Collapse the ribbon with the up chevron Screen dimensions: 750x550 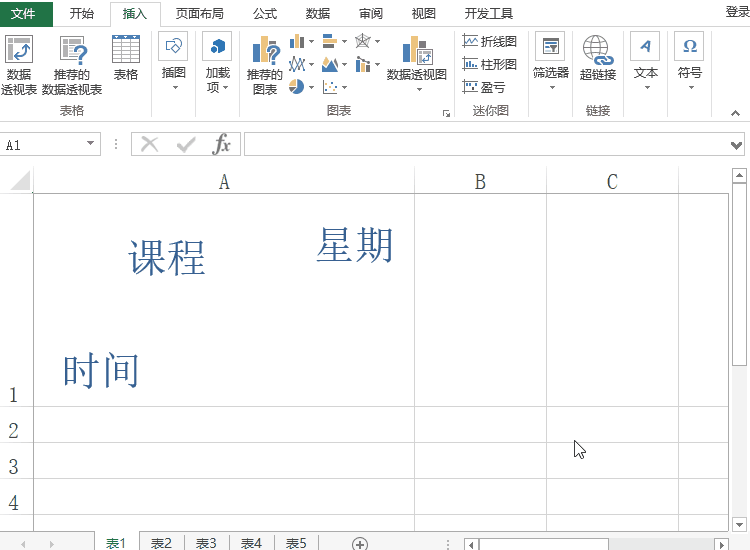click(x=735, y=113)
